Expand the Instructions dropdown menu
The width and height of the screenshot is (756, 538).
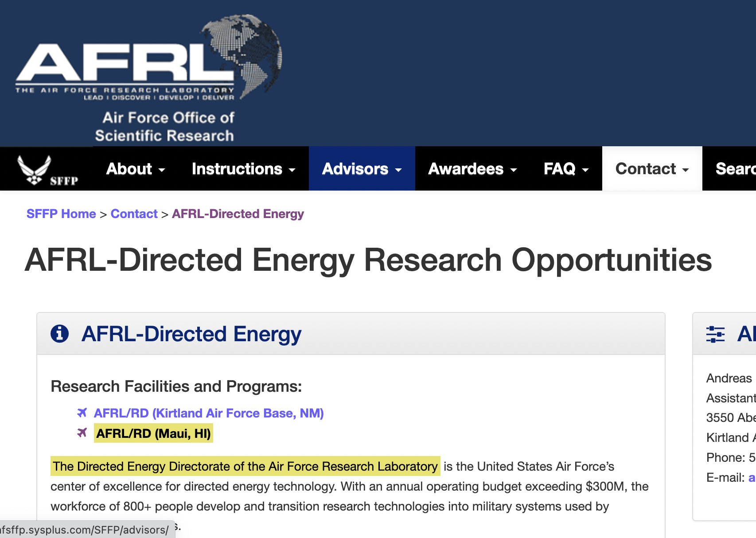(x=243, y=169)
